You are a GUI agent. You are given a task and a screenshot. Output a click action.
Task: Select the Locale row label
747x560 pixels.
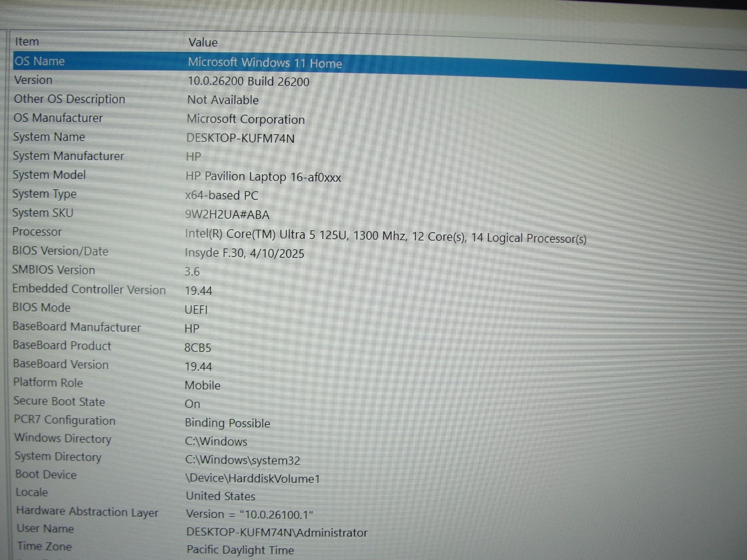[x=32, y=492]
